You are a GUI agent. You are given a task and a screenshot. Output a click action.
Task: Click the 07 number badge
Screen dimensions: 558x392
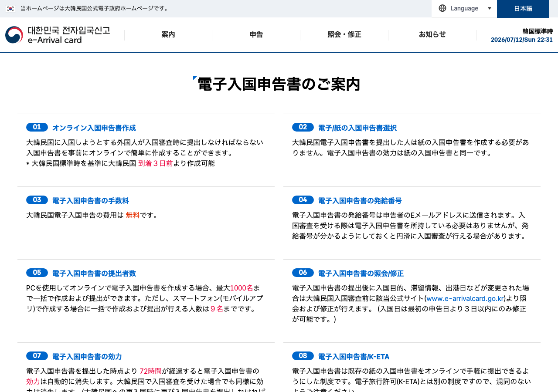pyautogui.click(x=37, y=356)
